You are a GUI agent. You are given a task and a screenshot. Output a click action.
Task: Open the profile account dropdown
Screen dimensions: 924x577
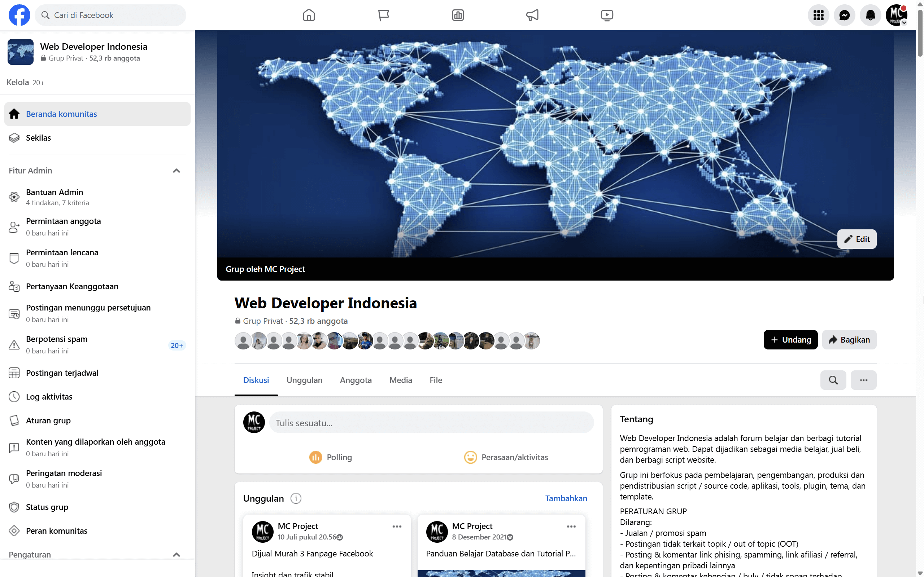[896, 15]
